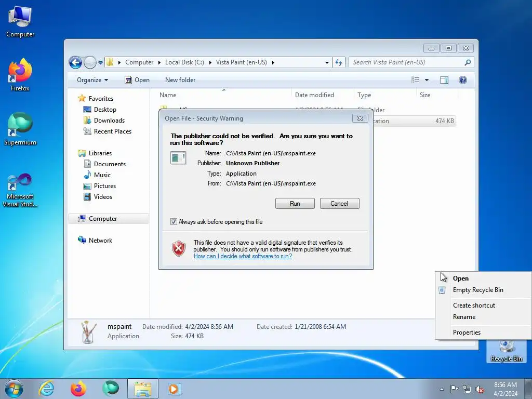
Task: Open Documents library in navigation pane
Action: (110, 164)
